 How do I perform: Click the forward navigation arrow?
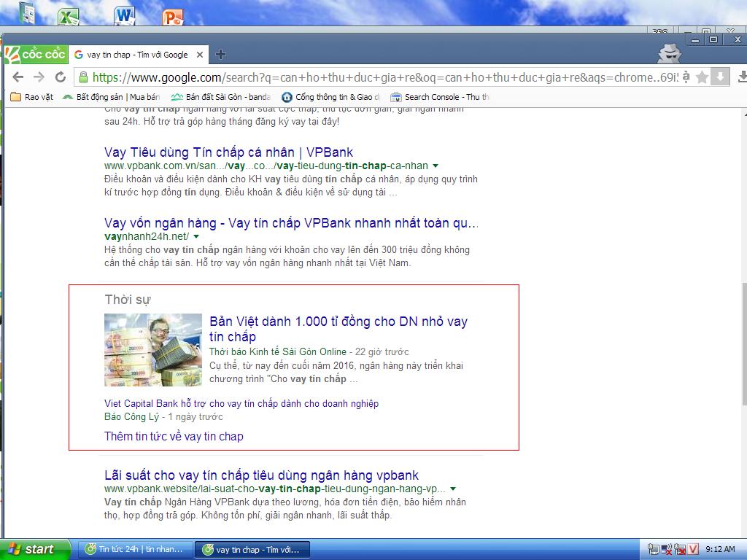click(39, 77)
